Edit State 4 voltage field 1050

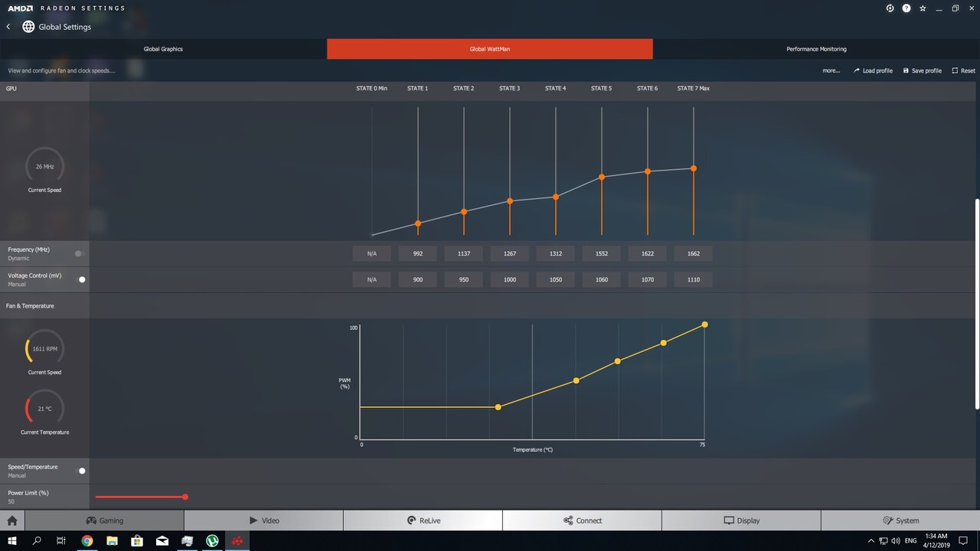click(x=556, y=279)
